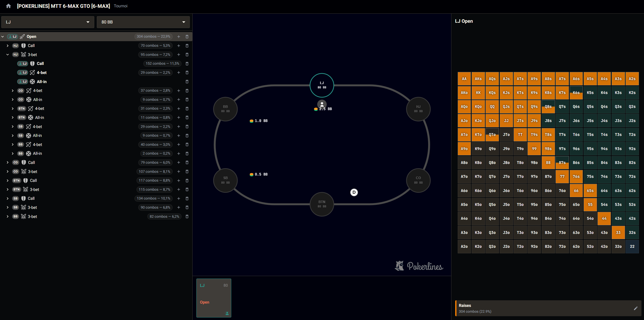The width and height of the screenshot is (644, 320).
Task: Expand the SB 4-bet node
Action: 13,127
